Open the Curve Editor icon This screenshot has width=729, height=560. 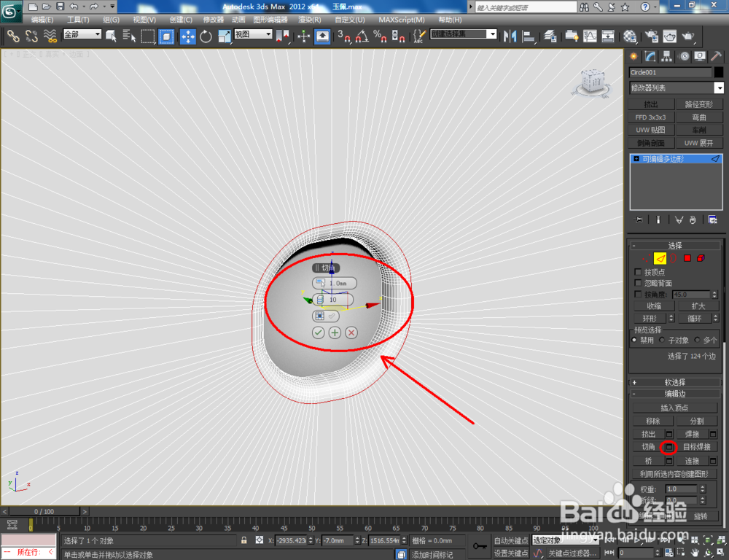coord(590,36)
